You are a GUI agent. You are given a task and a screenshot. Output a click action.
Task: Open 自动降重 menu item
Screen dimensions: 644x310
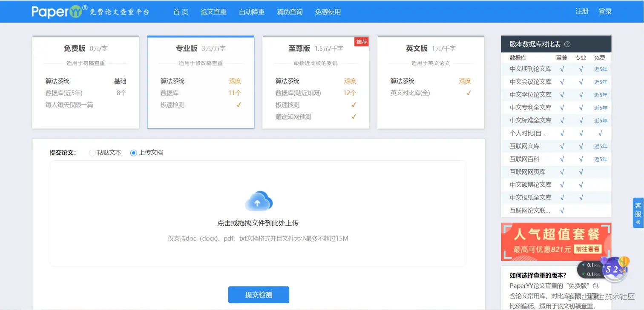(252, 12)
